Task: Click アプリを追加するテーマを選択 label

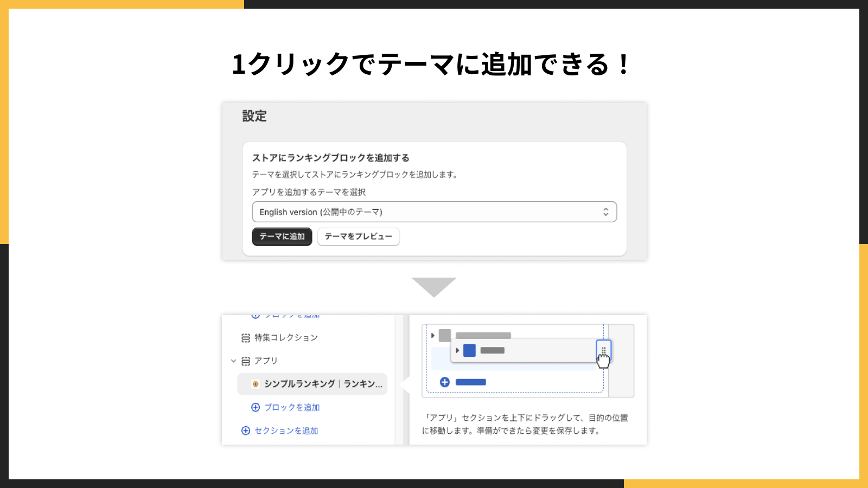Action: pyautogui.click(x=309, y=192)
